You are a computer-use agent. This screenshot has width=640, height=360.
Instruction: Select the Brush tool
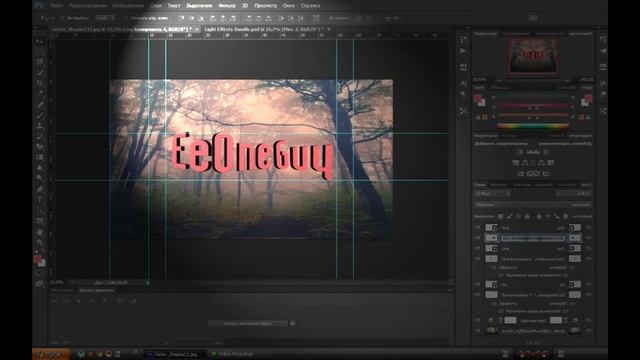pos(40,115)
